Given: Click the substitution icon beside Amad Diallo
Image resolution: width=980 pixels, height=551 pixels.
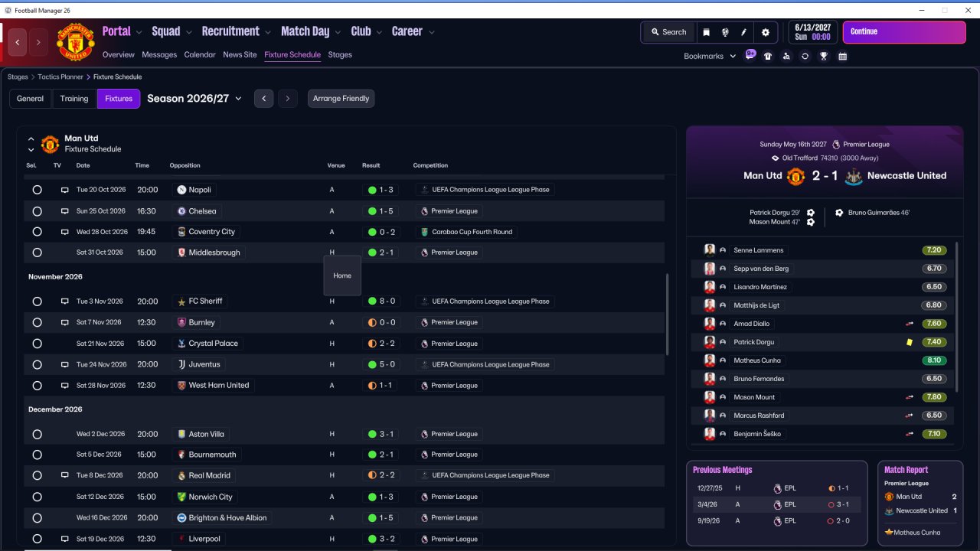Looking at the screenshot, I should pyautogui.click(x=910, y=324).
